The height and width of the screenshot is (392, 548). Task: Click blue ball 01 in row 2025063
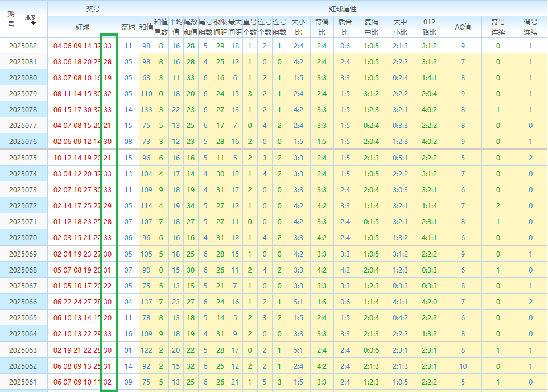[x=128, y=350]
